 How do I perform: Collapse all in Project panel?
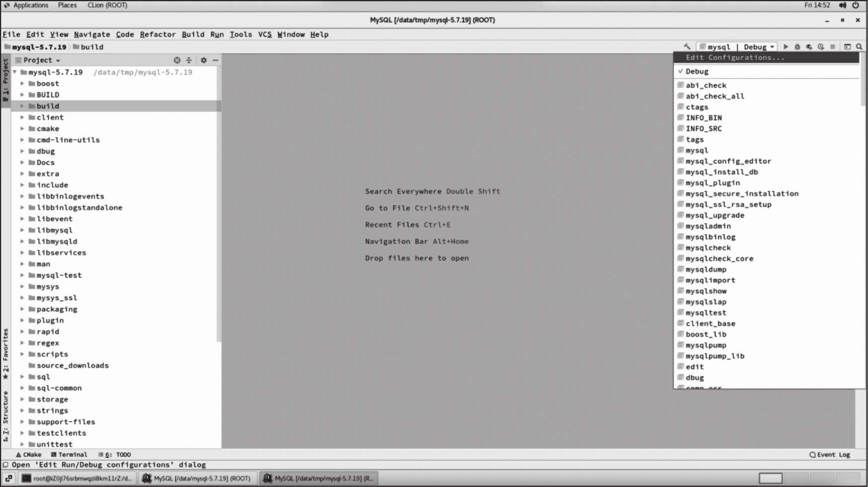pyautogui.click(x=189, y=60)
